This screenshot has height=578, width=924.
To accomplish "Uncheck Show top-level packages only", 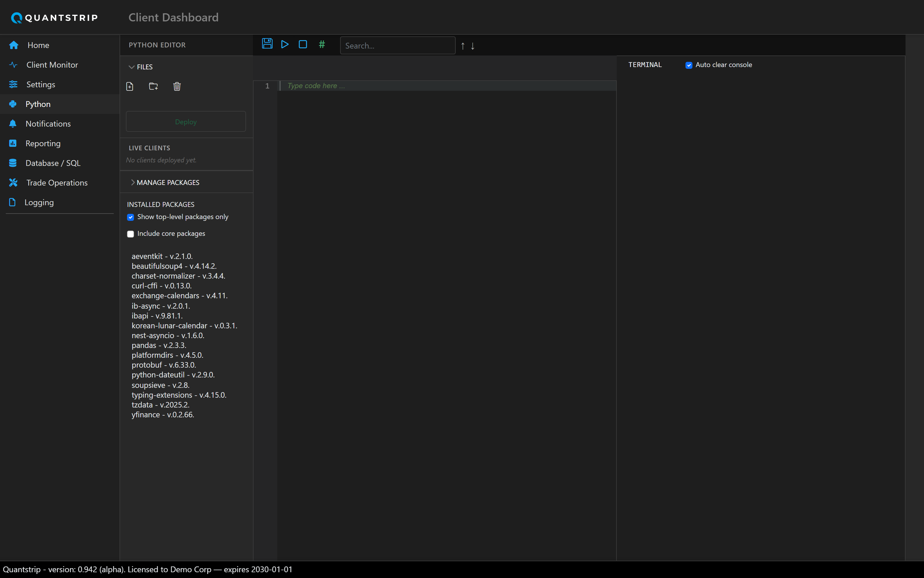I will click(131, 217).
